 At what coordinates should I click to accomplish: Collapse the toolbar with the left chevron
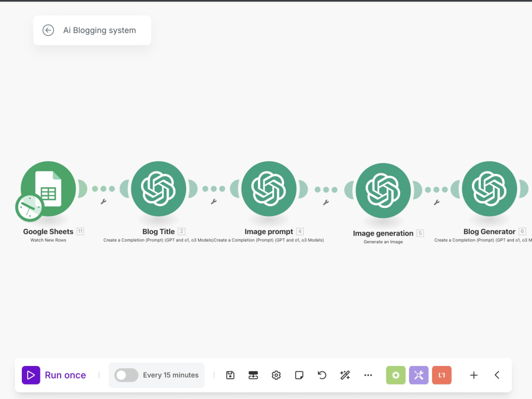point(497,375)
